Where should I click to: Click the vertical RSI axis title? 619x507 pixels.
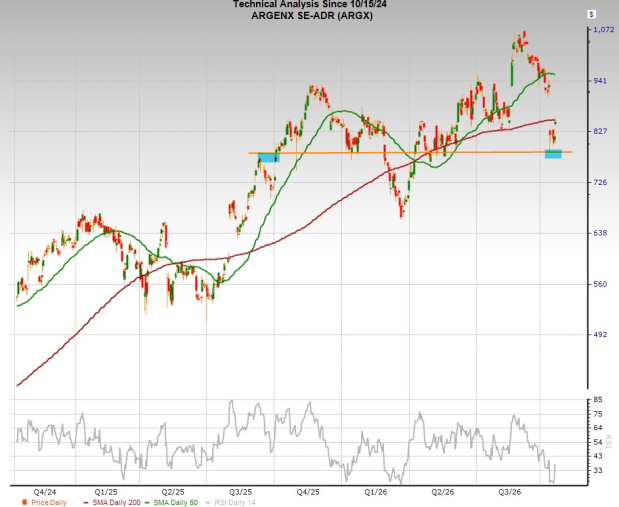pyautogui.click(x=608, y=441)
